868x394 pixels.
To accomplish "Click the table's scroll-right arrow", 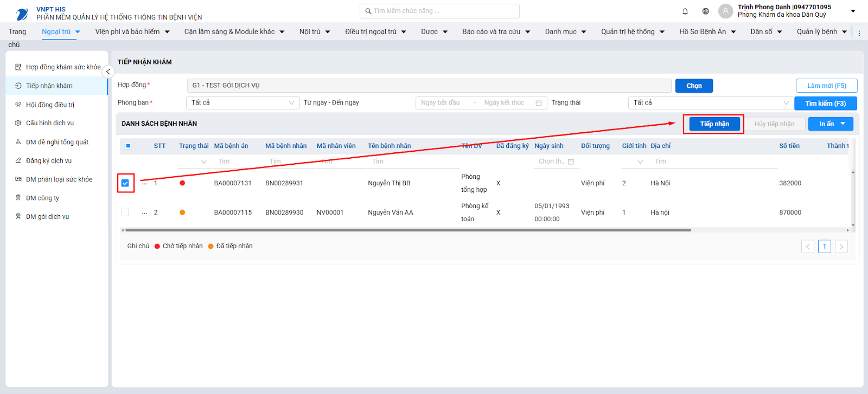I will coord(848,230).
